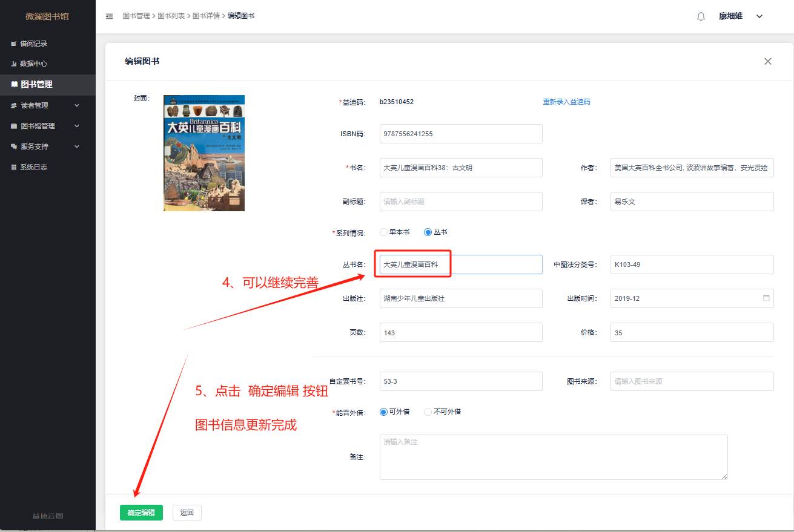Image resolution: width=794 pixels, height=532 pixels.
Task: Click the 借阅记录 sidebar icon
Action: (x=14, y=44)
